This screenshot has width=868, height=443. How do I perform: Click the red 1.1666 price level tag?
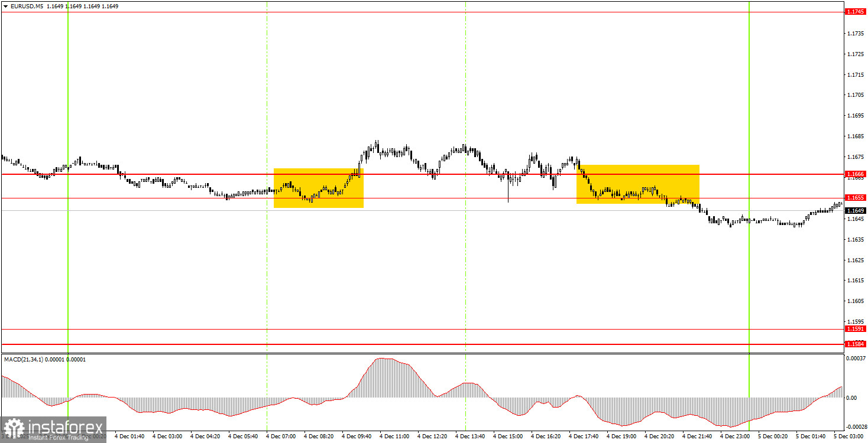click(856, 174)
